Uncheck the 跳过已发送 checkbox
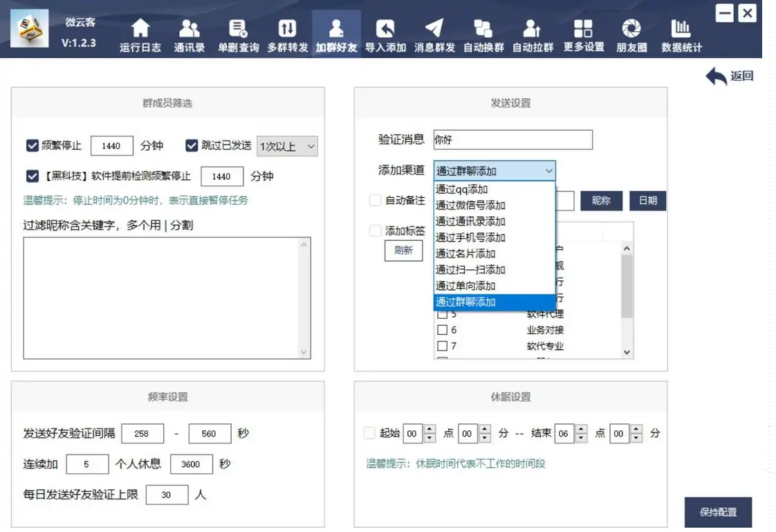This screenshot has height=532, width=776. 192,145
